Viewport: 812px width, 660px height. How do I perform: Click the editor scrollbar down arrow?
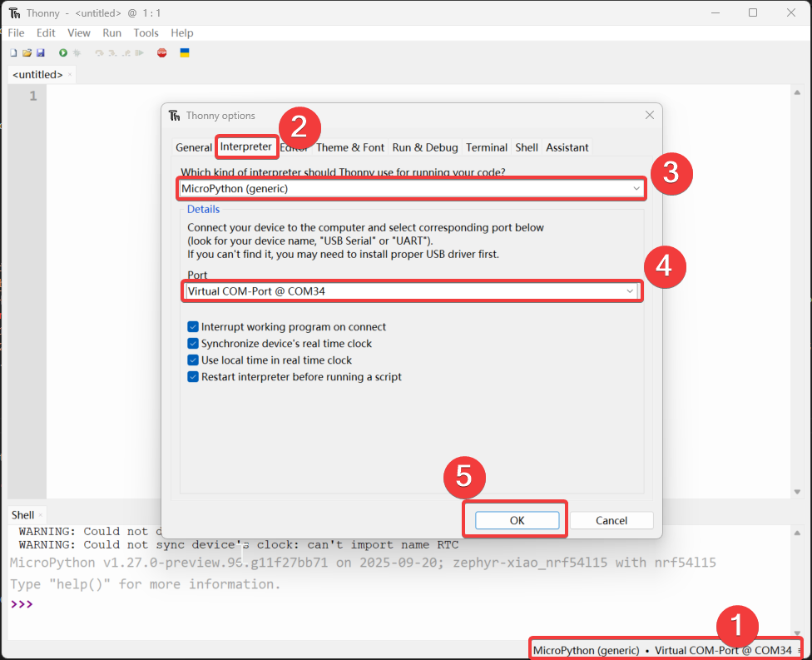[x=798, y=492]
